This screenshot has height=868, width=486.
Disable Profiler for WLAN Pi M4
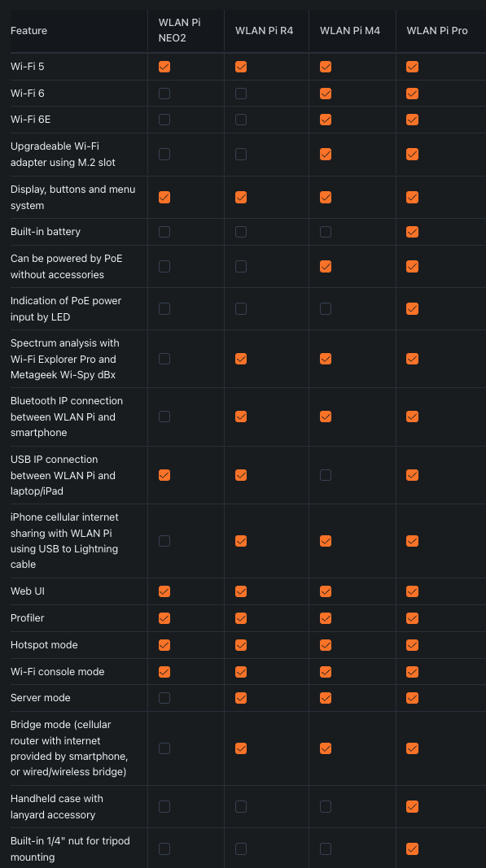[x=326, y=618]
